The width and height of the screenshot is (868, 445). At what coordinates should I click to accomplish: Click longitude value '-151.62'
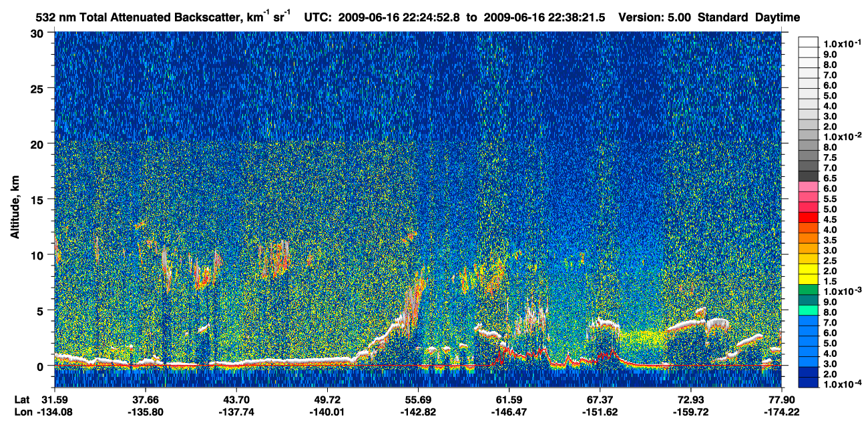coord(600,412)
